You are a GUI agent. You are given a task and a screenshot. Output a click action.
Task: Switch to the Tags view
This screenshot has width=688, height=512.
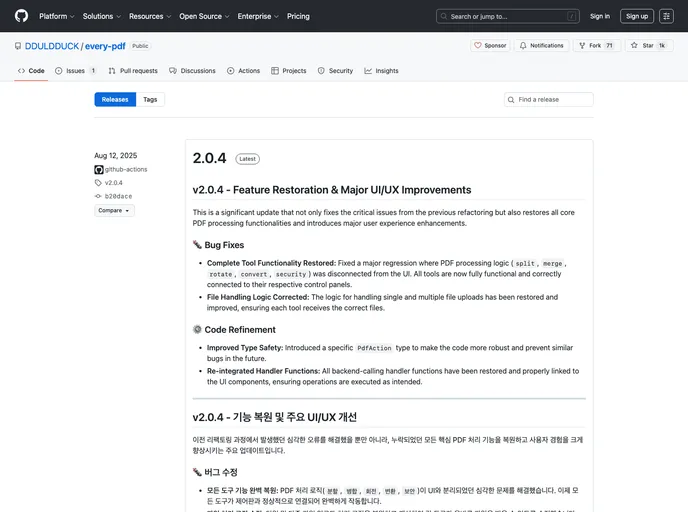click(150, 100)
